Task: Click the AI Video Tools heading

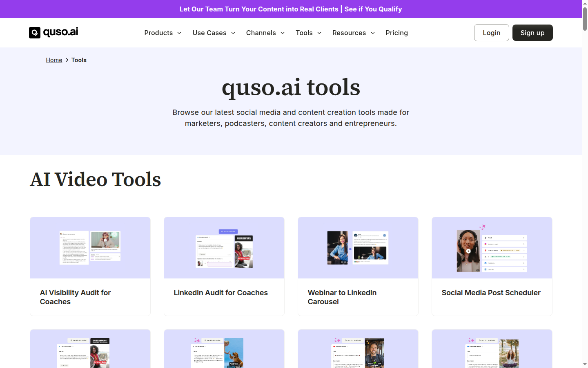Action: [96, 180]
